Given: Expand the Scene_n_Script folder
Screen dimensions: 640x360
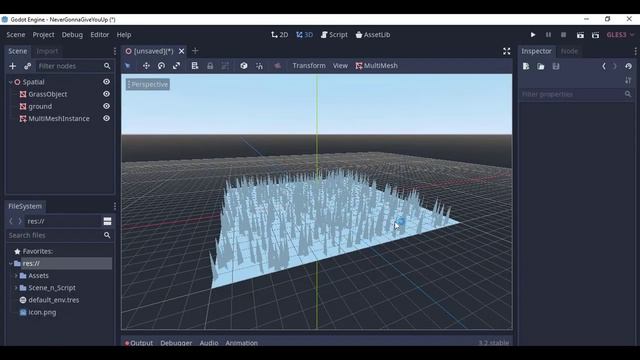Looking at the screenshot, I should [16, 288].
